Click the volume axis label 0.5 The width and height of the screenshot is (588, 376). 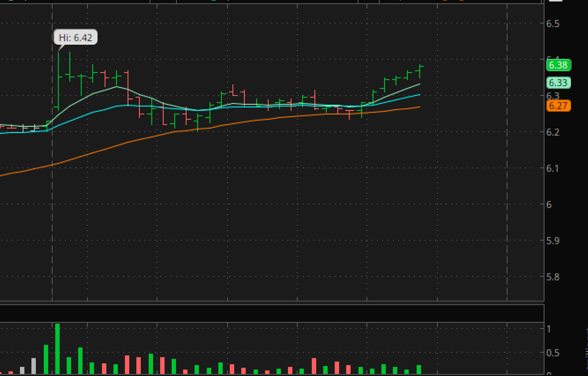[x=552, y=353]
